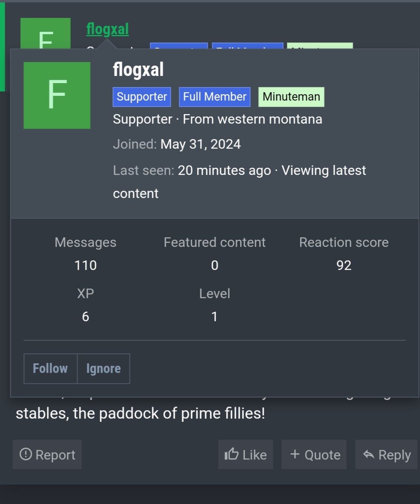This screenshot has width=420, height=504.
Task: Open the large green F avatar
Action: click(x=57, y=95)
